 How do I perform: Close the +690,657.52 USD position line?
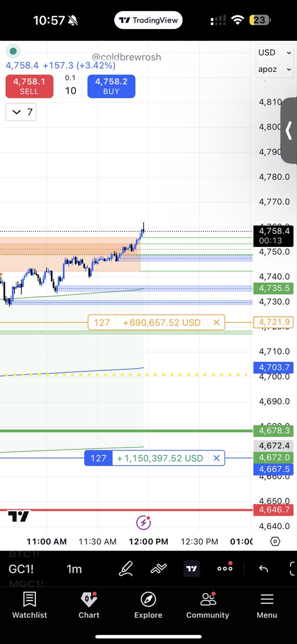coord(217,323)
